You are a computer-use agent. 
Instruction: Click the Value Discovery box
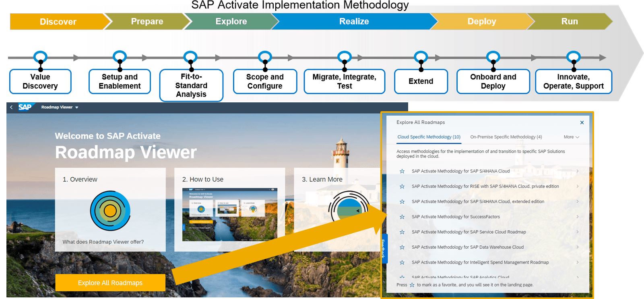pos(40,81)
